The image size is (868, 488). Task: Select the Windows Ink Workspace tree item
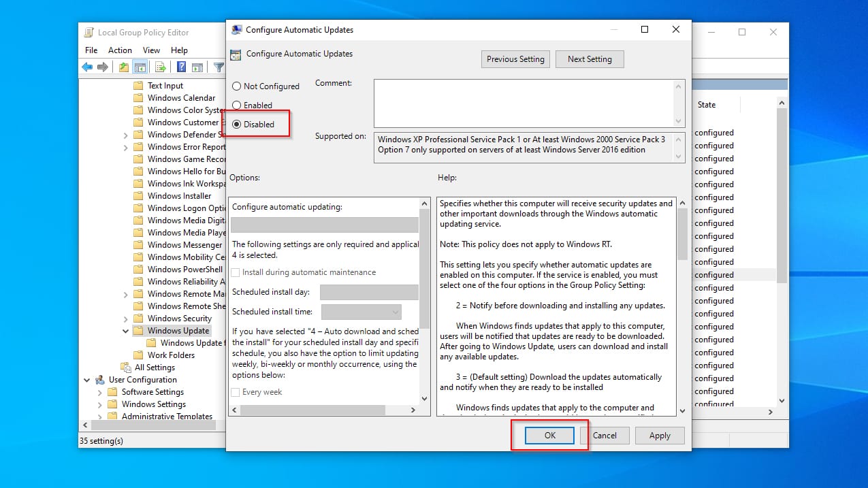click(x=186, y=184)
